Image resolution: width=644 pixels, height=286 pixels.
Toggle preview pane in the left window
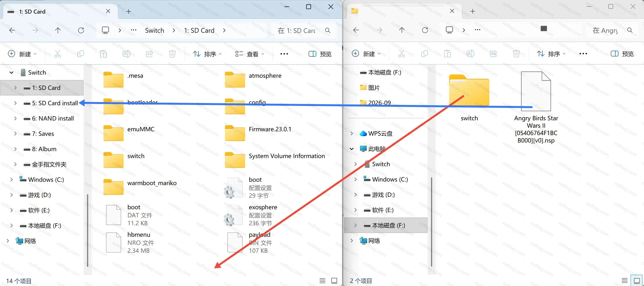pos(320,54)
